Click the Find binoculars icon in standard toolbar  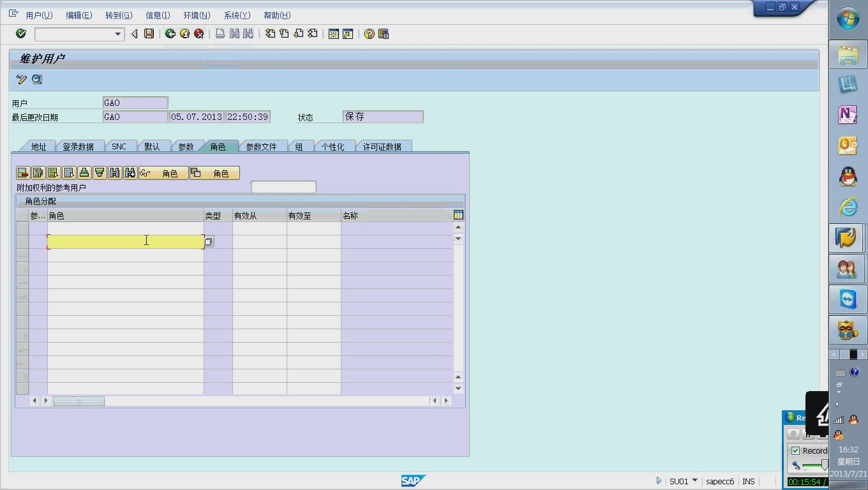tap(234, 34)
